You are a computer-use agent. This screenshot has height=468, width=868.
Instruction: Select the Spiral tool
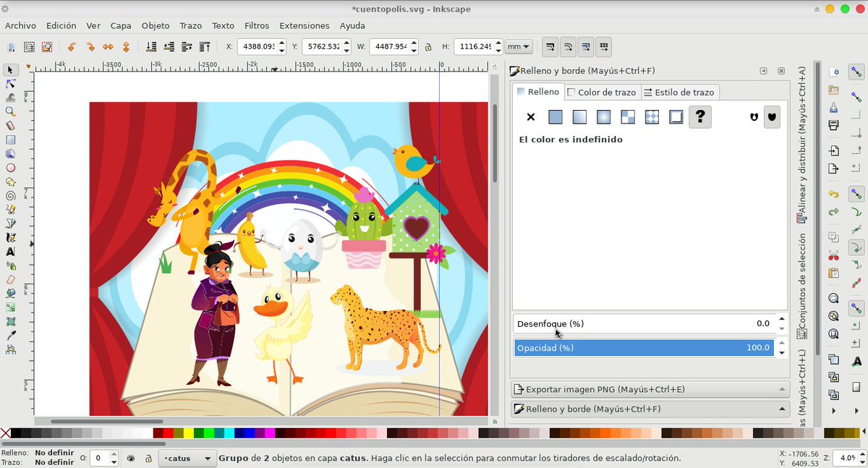(x=11, y=195)
